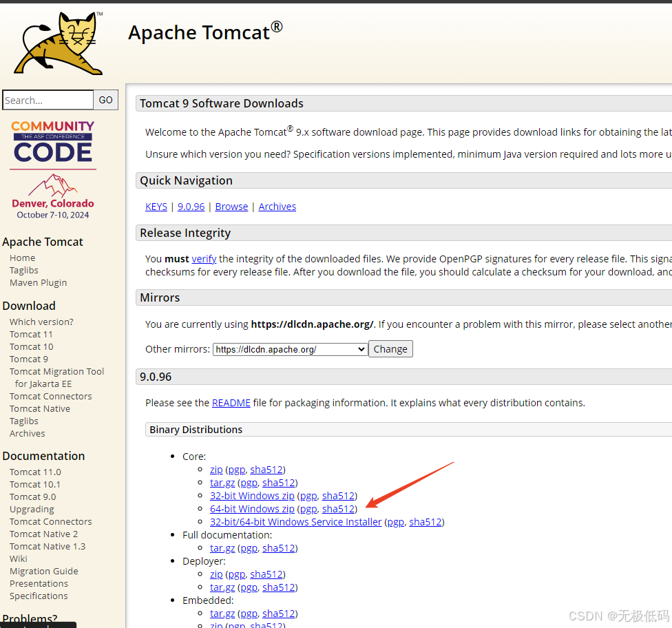Viewport: 672px width, 628px height.
Task: Open Tomcat Native 2 documentation
Action: click(x=43, y=534)
